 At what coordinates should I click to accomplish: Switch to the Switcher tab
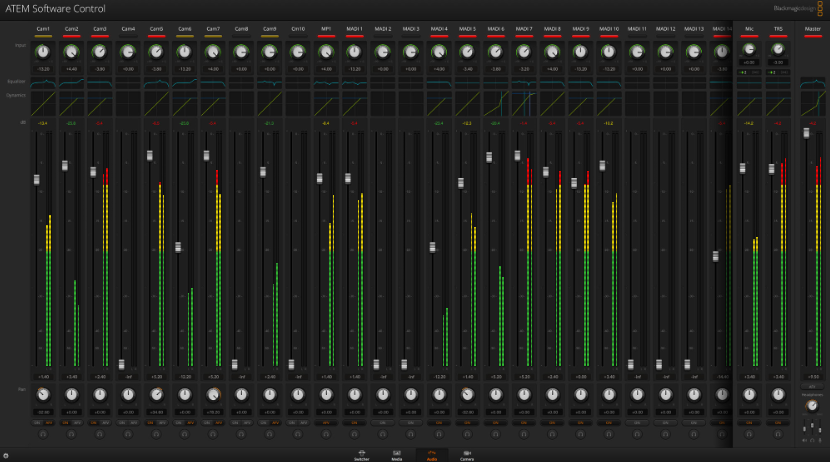(362, 455)
